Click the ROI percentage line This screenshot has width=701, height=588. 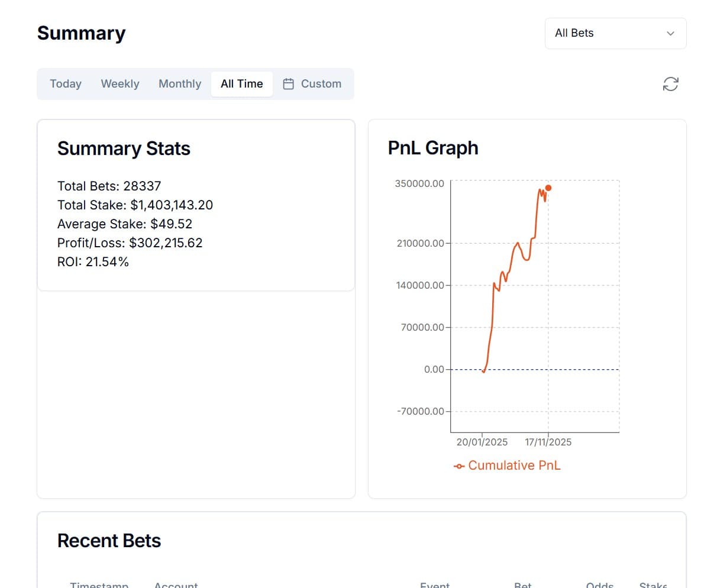pyautogui.click(x=93, y=261)
